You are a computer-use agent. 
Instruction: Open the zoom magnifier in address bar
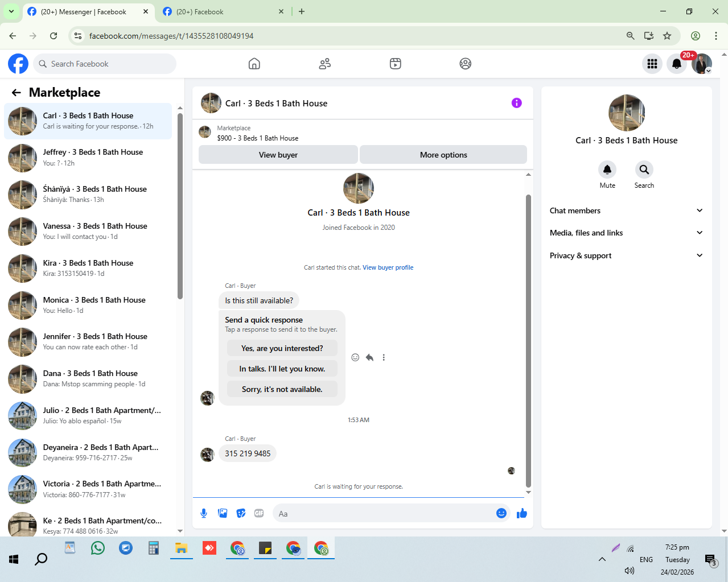click(x=630, y=36)
